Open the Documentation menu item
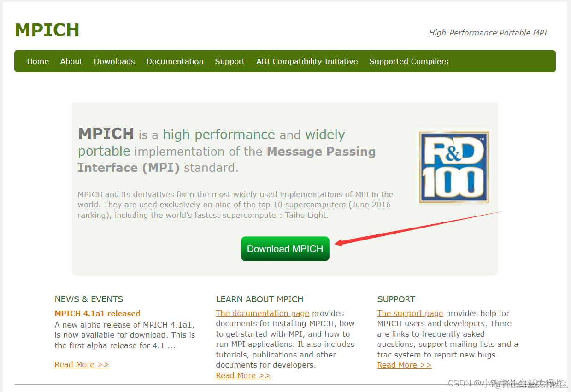The image size is (571, 392). coord(175,61)
